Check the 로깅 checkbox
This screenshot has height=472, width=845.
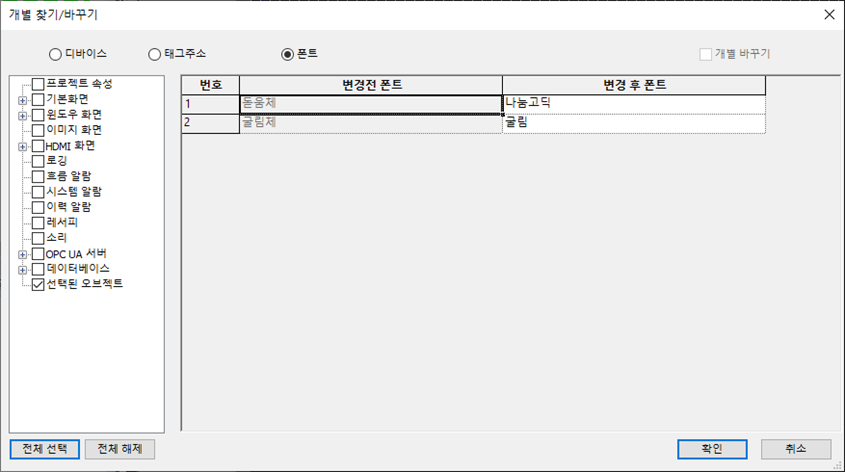click(x=38, y=161)
